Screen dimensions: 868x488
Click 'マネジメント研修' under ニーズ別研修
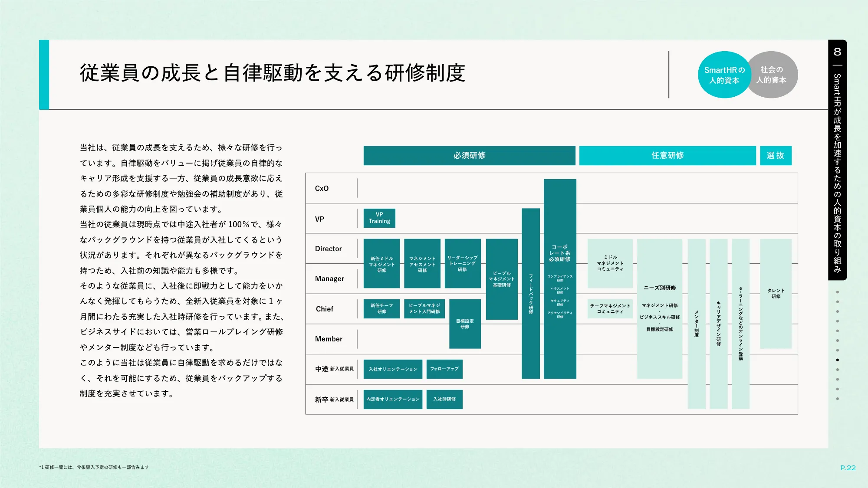(660, 305)
